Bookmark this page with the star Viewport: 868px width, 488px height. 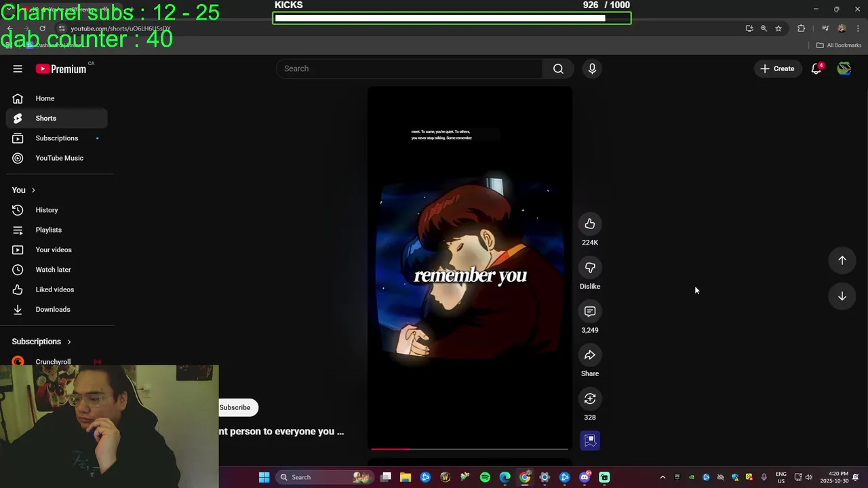point(778,28)
